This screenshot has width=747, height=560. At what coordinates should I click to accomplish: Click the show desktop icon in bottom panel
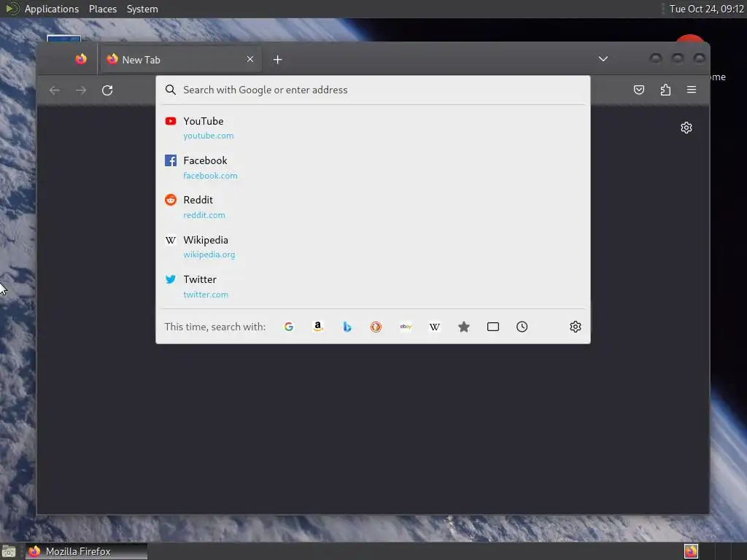point(9,552)
